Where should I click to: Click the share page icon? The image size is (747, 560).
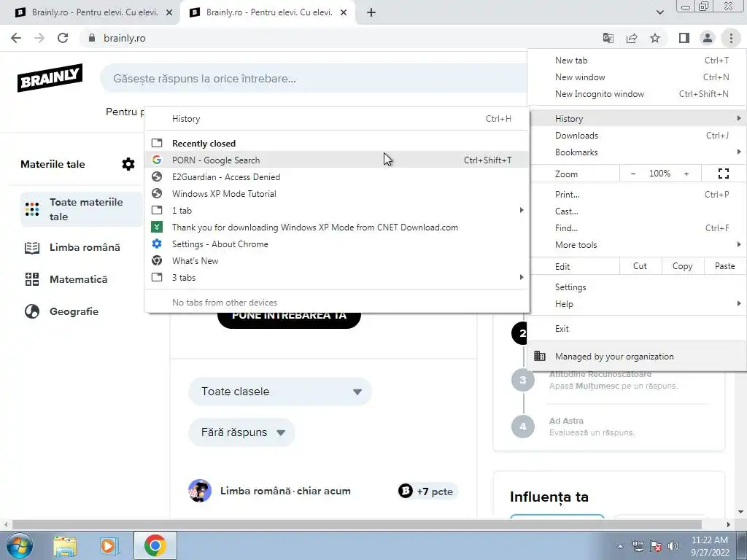[632, 38]
